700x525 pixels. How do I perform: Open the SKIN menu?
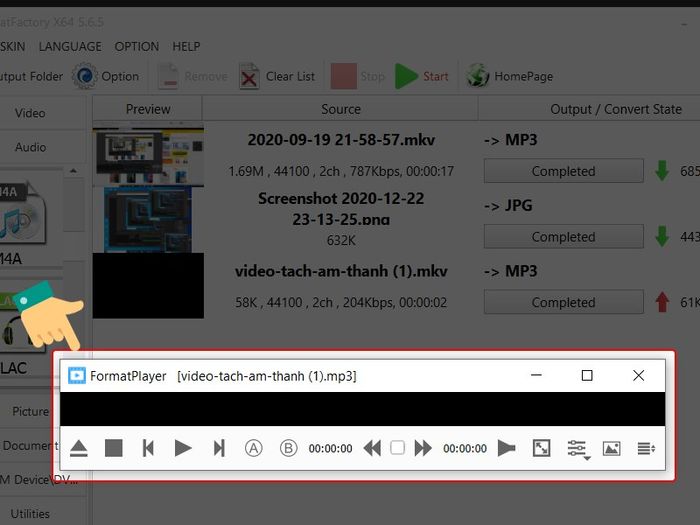point(12,46)
